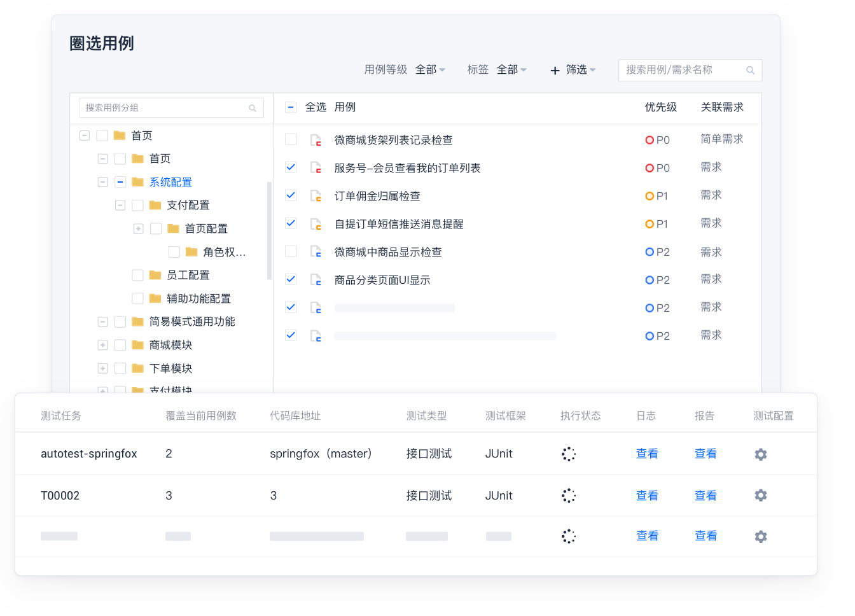Open the 用例等级 全部 dropdown

tap(431, 70)
